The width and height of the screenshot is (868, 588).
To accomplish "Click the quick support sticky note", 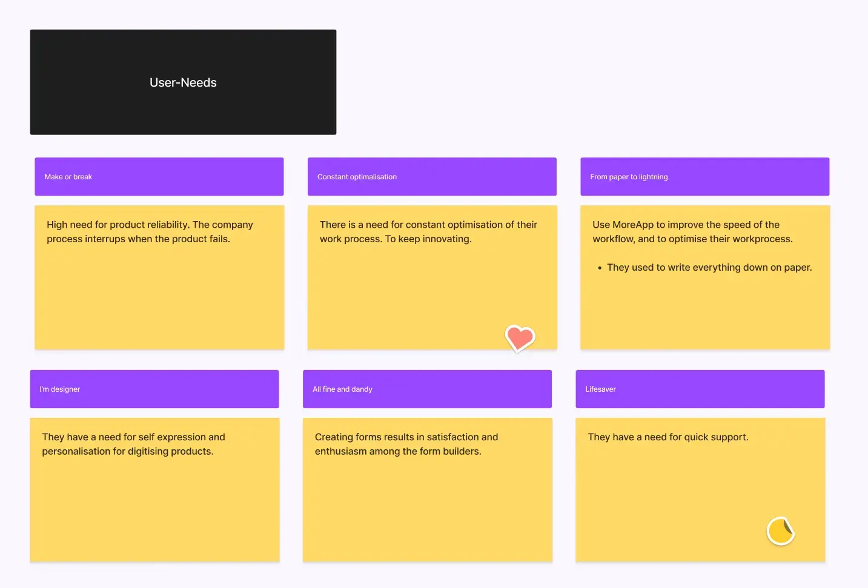I will coord(700,489).
